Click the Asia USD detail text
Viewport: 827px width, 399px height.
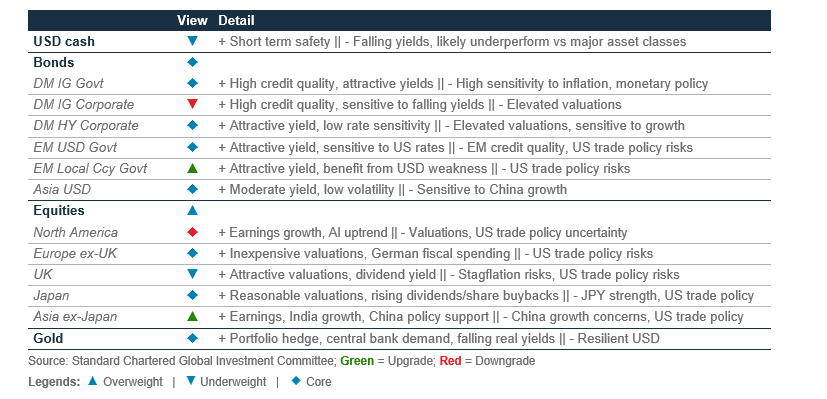click(392, 189)
